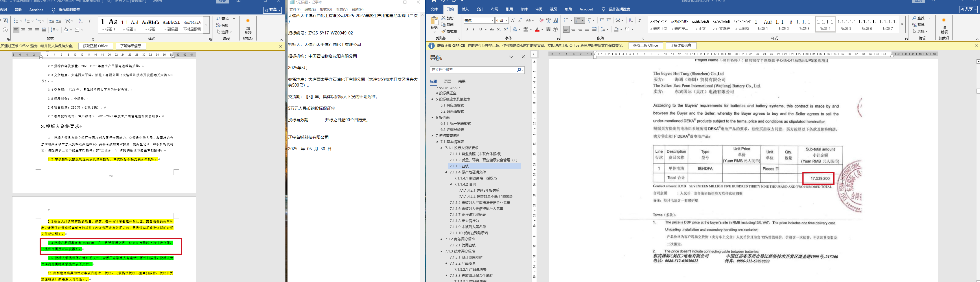Click Replace (替换) in left Word window
The image size is (980, 282).
click(x=222, y=25)
